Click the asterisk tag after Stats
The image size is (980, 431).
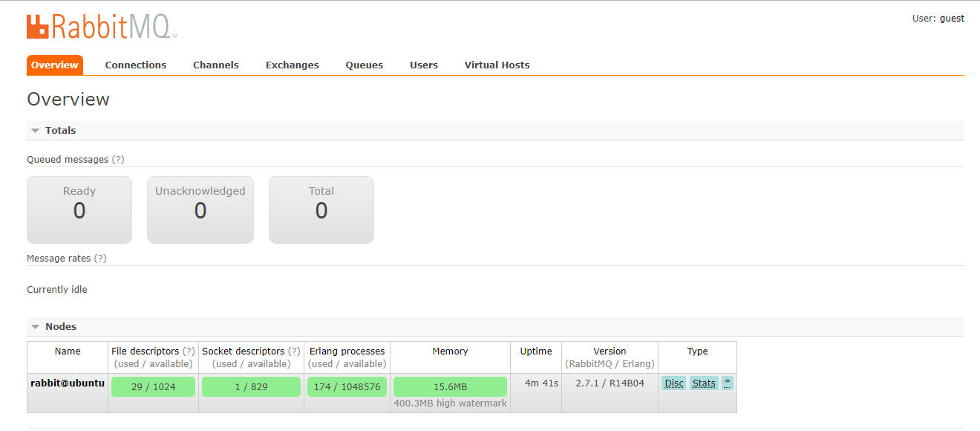click(x=727, y=383)
